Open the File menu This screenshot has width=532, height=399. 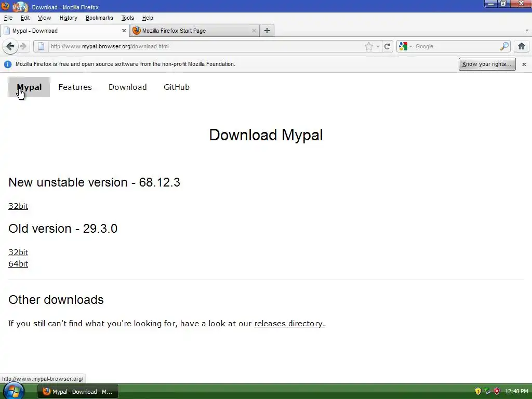click(8, 18)
